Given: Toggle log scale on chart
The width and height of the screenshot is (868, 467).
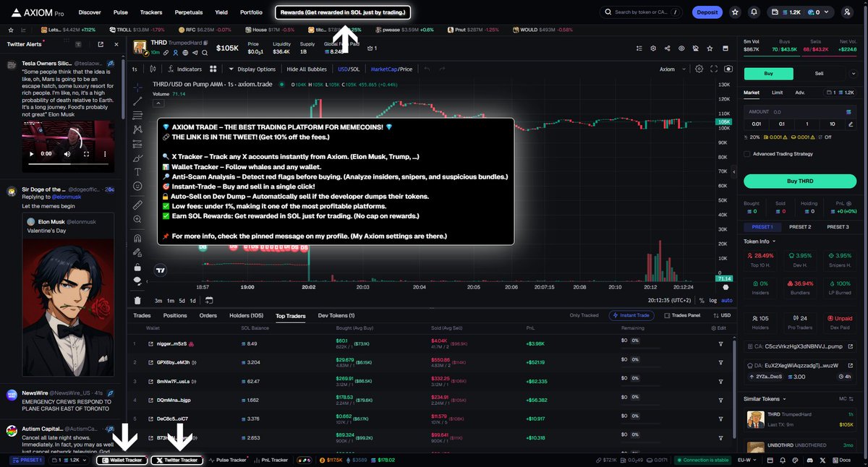Looking at the screenshot, I should (x=714, y=300).
